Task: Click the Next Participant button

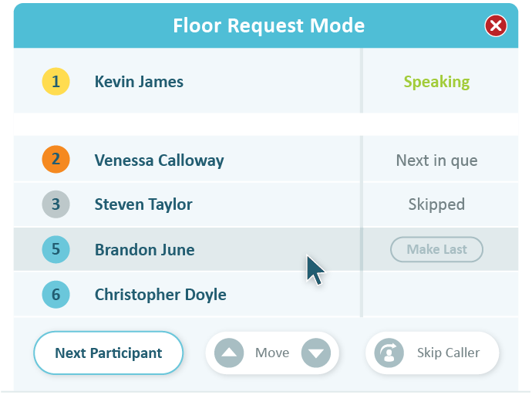Action: coord(108,353)
